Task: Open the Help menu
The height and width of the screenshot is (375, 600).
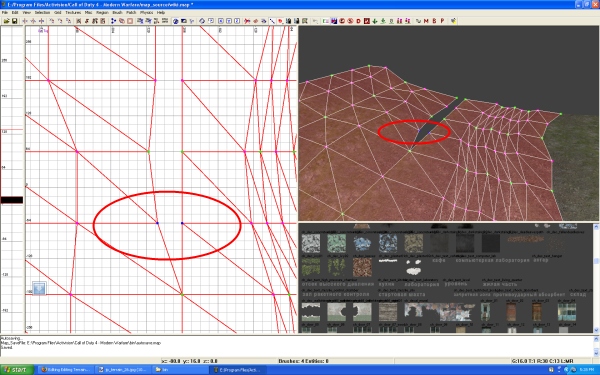Action: (x=161, y=12)
